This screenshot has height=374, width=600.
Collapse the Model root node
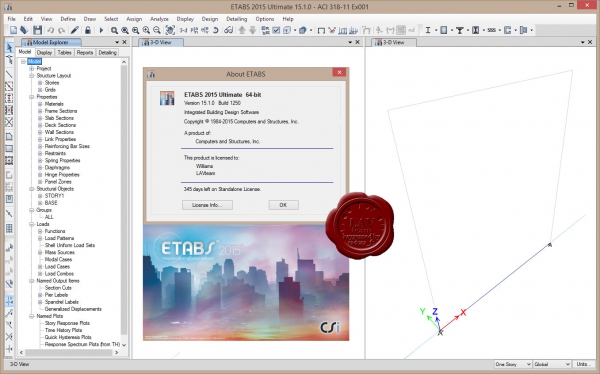[23, 62]
